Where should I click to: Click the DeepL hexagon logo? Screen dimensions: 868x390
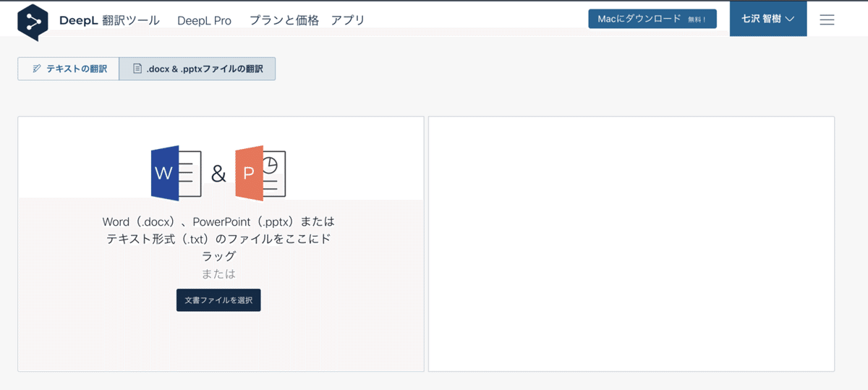[33, 22]
